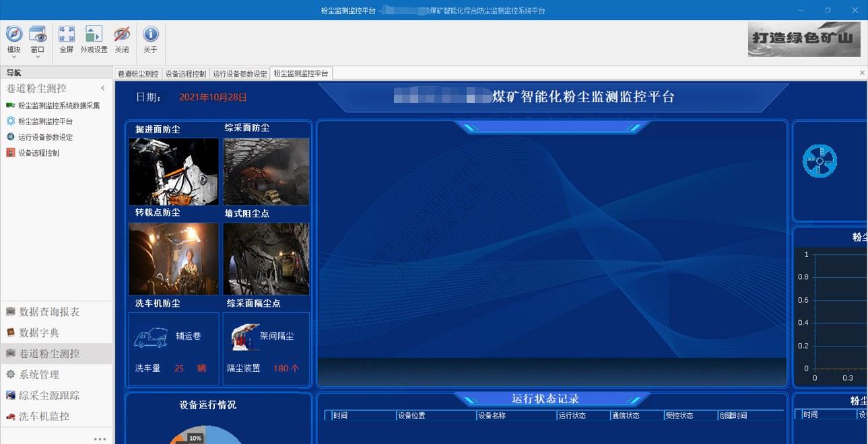
Task: Select the 综采尘源跟踪 sidebar icon
Action: 10,395
